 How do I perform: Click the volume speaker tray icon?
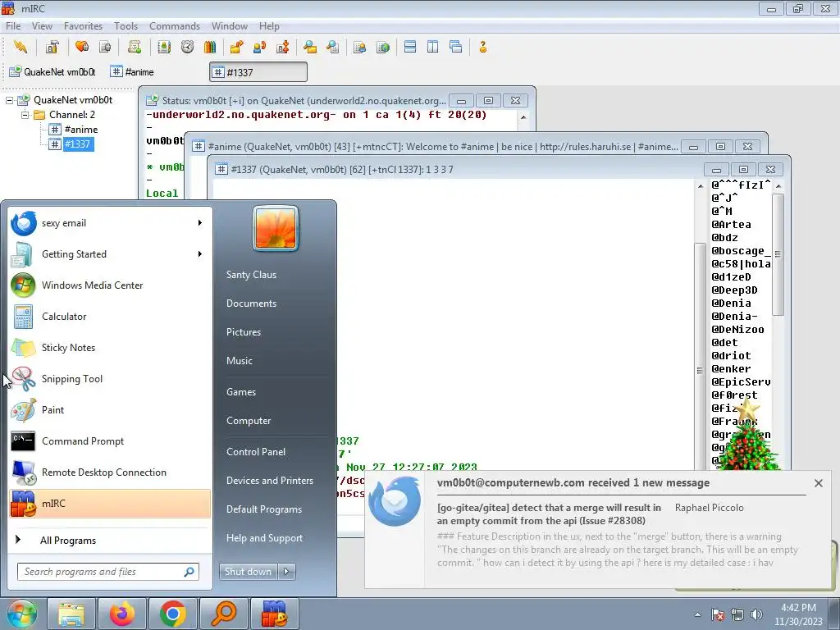point(757,614)
